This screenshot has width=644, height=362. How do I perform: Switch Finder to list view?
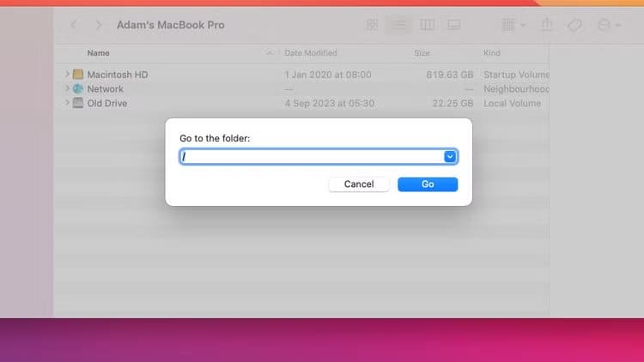pyautogui.click(x=398, y=25)
